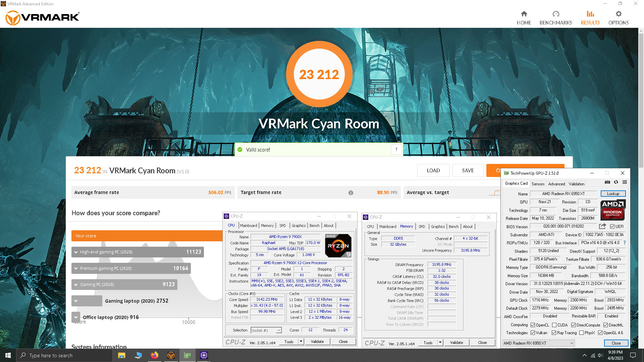Click the CPU-Z taskbar icon
The width and height of the screenshot is (644, 362).
[204, 355]
